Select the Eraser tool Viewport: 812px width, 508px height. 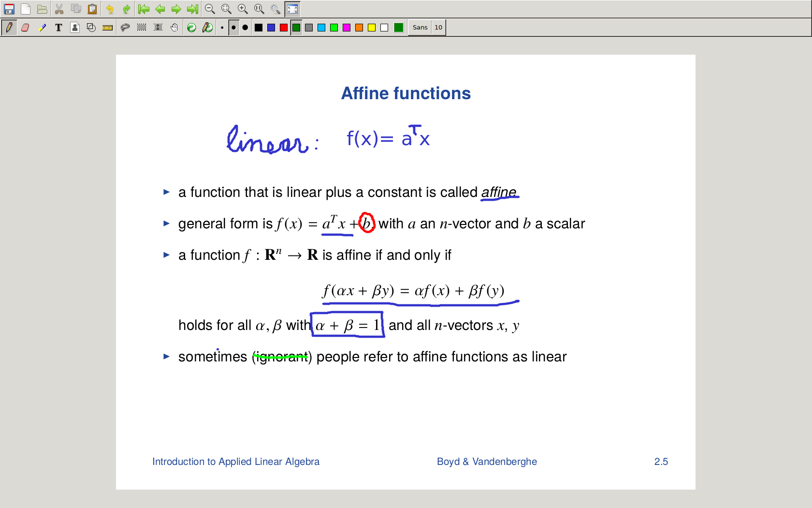tap(25, 28)
